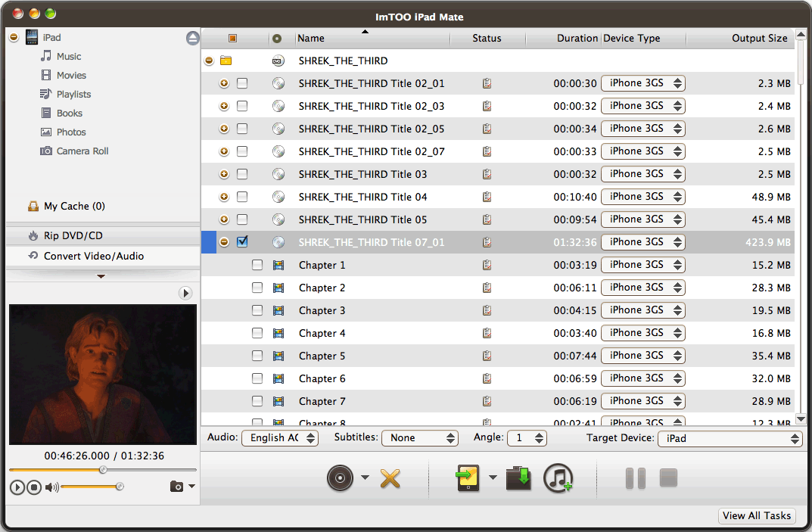This screenshot has width=812, height=532.
Task: Eject the iPad device
Action: pos(193,38)
